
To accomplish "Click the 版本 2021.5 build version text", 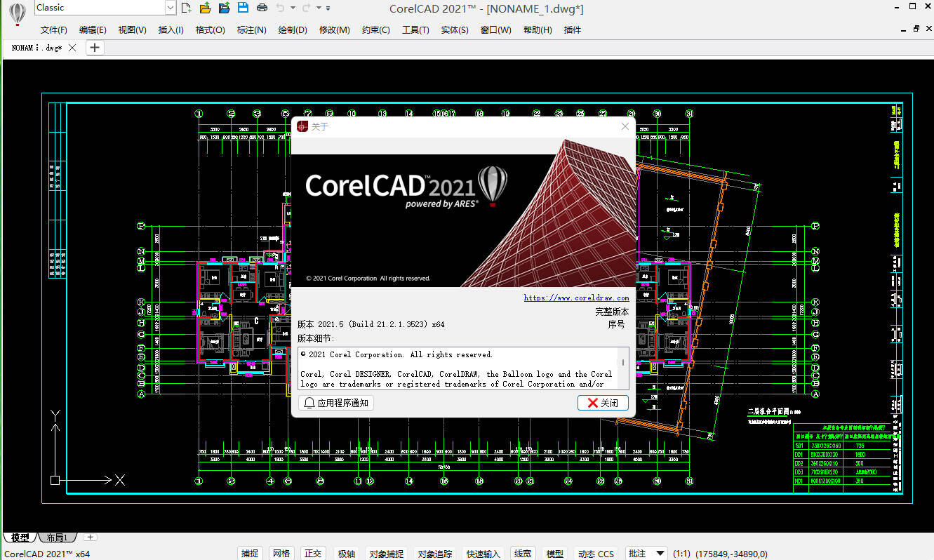I will click(371, 324).
